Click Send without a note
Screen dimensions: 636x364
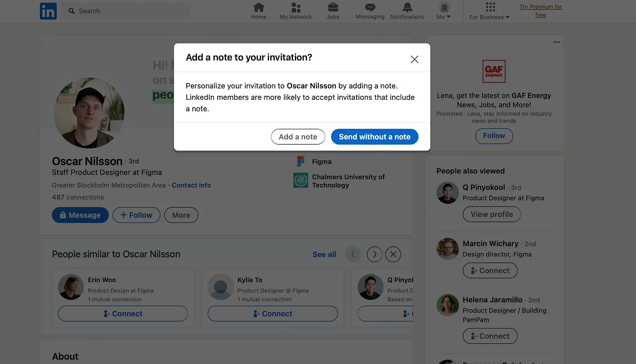pos(375,137)
